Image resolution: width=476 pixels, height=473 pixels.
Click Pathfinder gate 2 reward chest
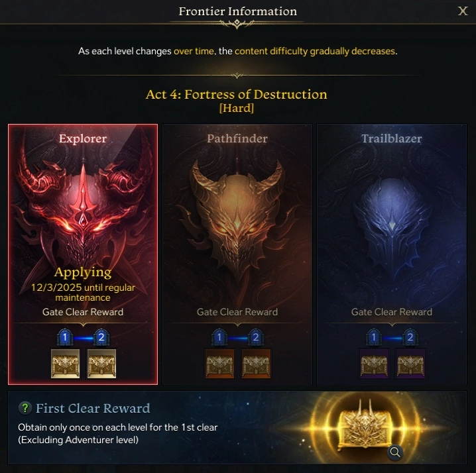click(x=256, y=363)
